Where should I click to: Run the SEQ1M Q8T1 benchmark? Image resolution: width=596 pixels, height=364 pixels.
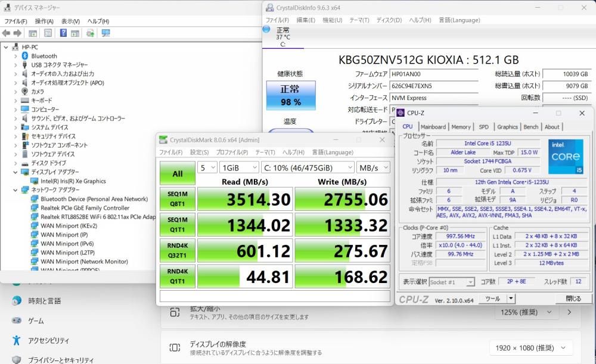tap(178, 199)
